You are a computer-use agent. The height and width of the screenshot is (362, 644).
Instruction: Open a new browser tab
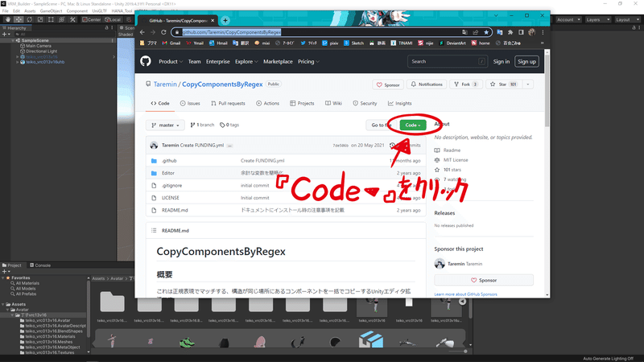[225, 20]
